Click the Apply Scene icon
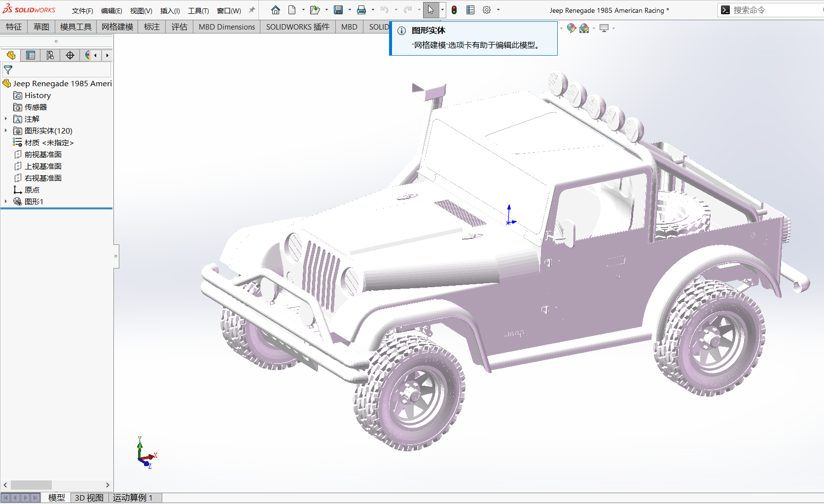This screenshot has height=504, width=824. [584, 28]
